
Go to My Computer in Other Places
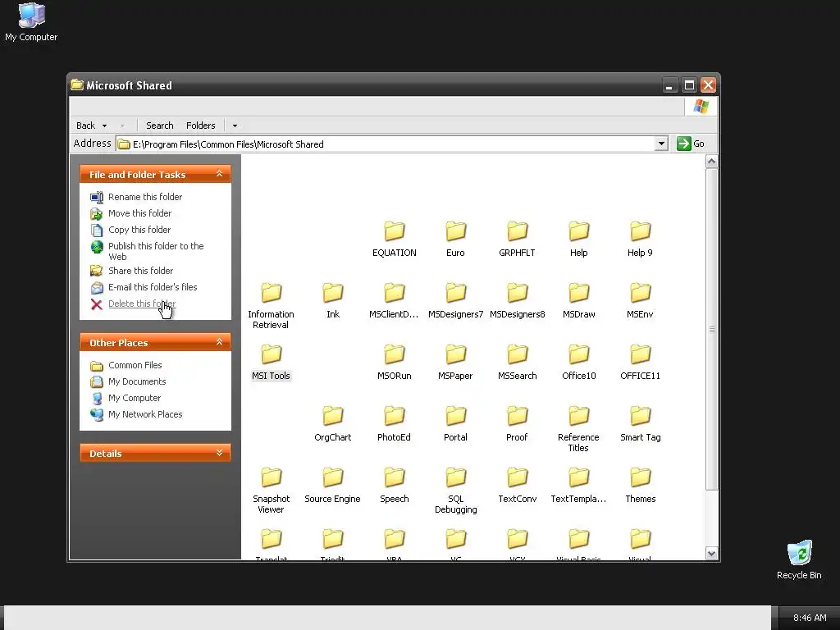pyautogui.click(x=135, y=398)
